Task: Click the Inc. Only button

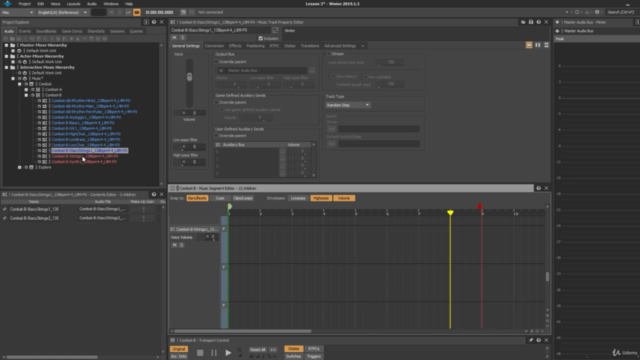Action: click(179, 356)
